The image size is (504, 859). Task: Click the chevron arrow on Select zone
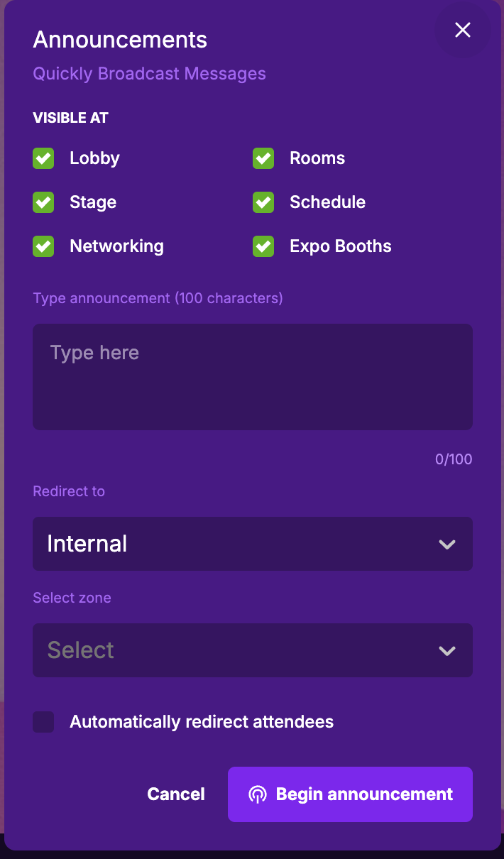point(447,651)
